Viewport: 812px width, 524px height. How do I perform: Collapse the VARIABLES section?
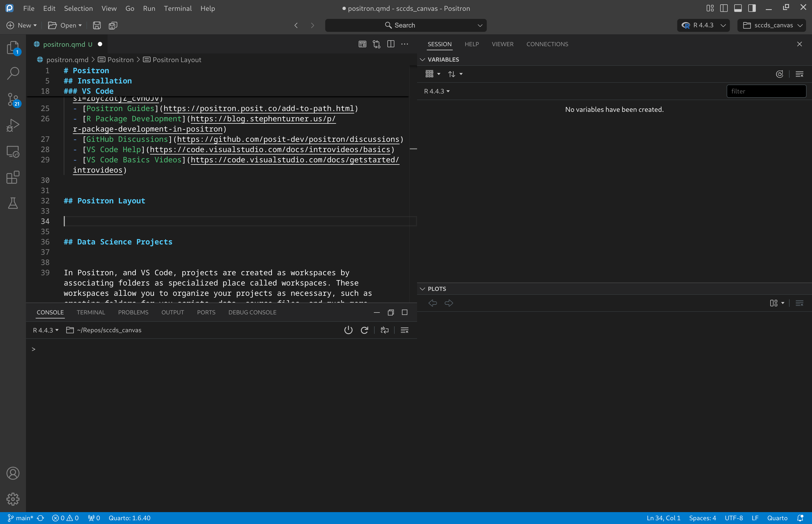[x=423, y=59]
